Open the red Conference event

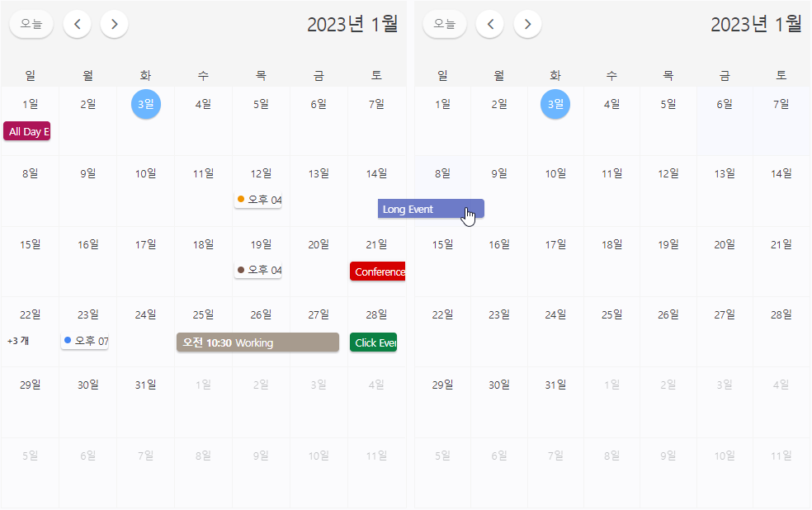click(377, 272)
